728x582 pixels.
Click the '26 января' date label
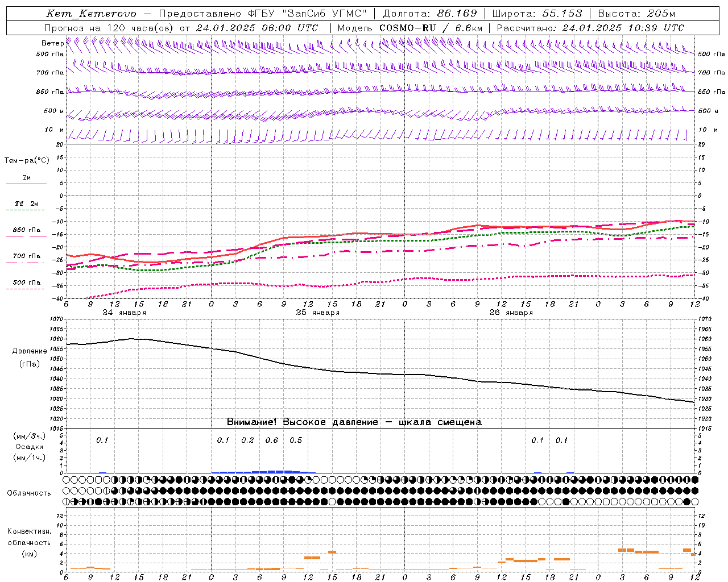point(511,313)
